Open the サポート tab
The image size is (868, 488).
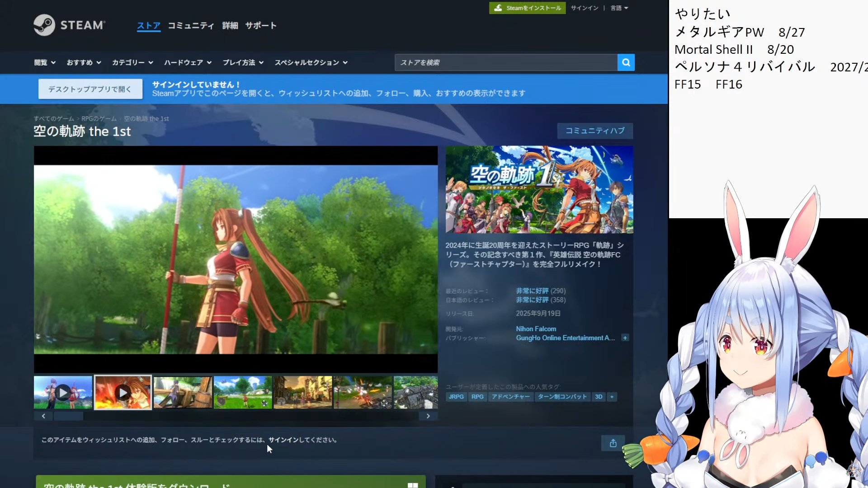point(261,26)
